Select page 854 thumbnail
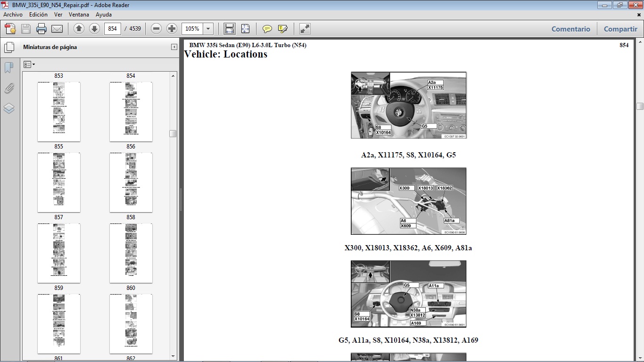The width and height of the screenshot is (644, 362). coord(131,112)
